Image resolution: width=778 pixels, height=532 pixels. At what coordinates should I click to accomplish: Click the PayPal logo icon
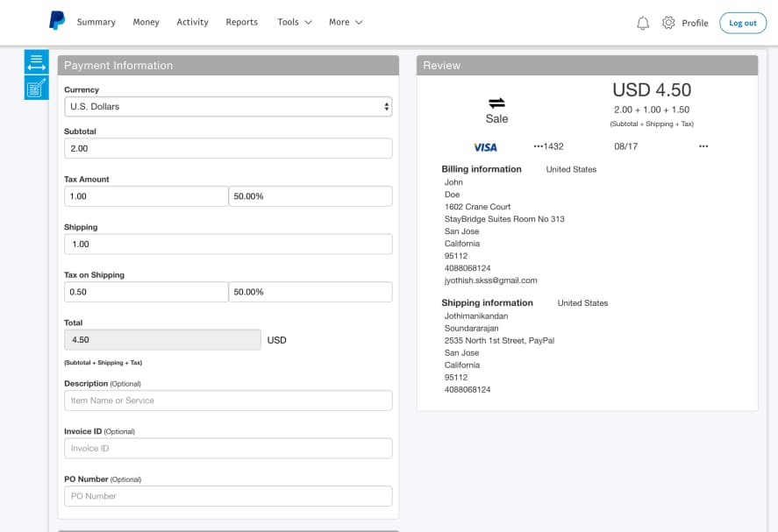(x=57, y=21)
